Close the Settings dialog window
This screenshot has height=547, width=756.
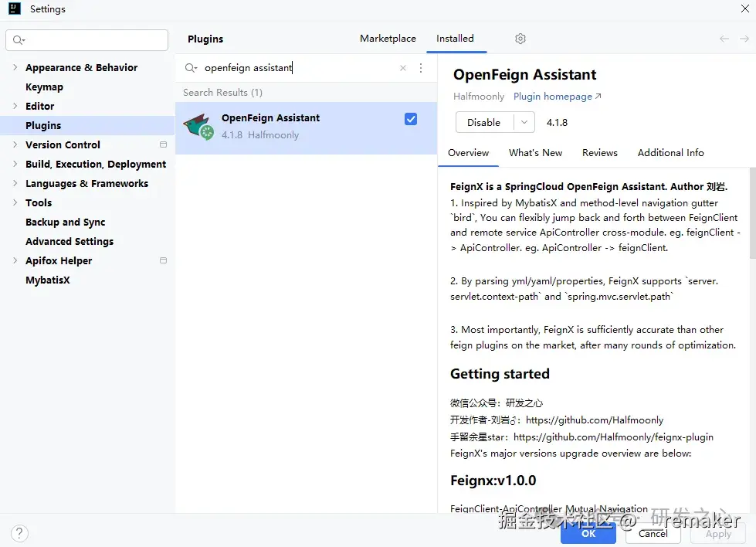pos(744,8)
